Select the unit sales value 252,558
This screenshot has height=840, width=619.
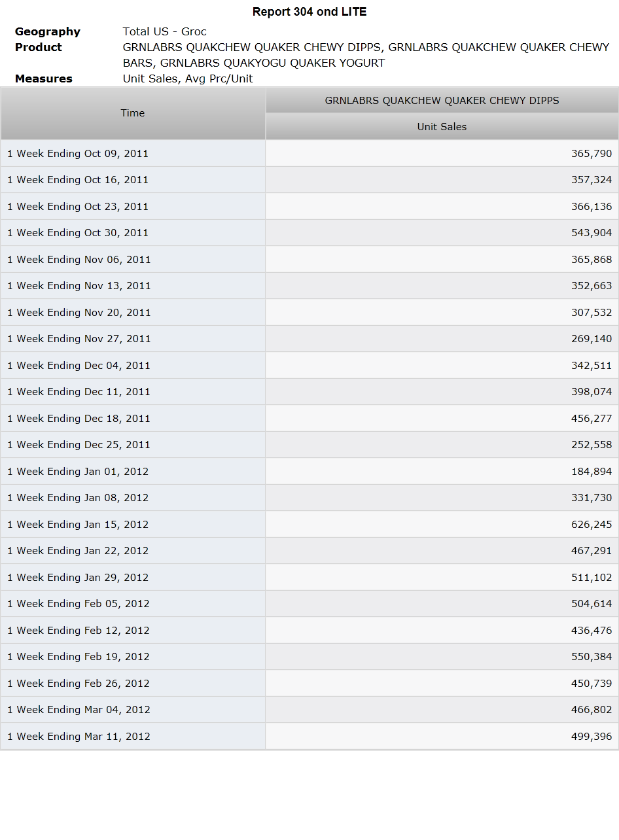point(592,445)
